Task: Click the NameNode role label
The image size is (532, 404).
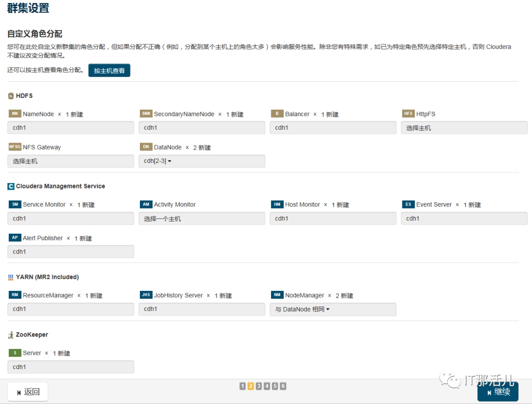Action: (38, 114)
